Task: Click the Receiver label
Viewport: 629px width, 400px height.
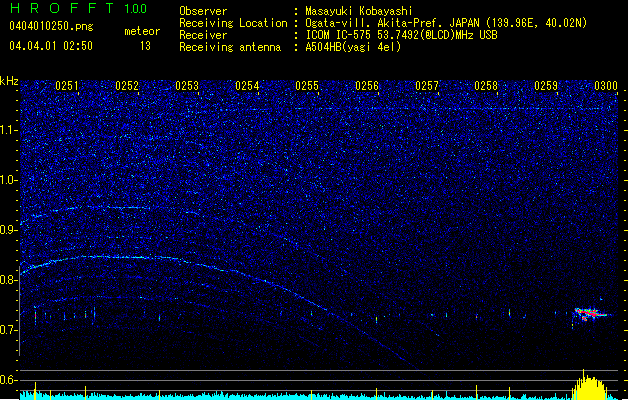Action: [x=203, y=35]
